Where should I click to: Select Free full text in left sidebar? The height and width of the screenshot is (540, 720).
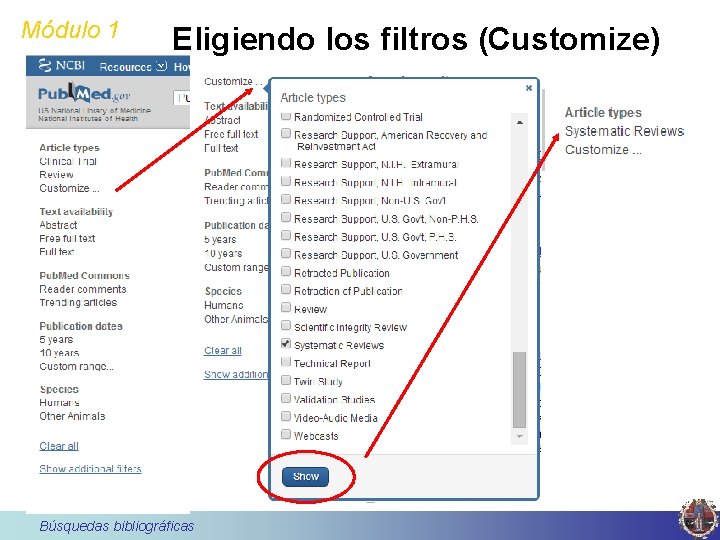pos(67,238)
